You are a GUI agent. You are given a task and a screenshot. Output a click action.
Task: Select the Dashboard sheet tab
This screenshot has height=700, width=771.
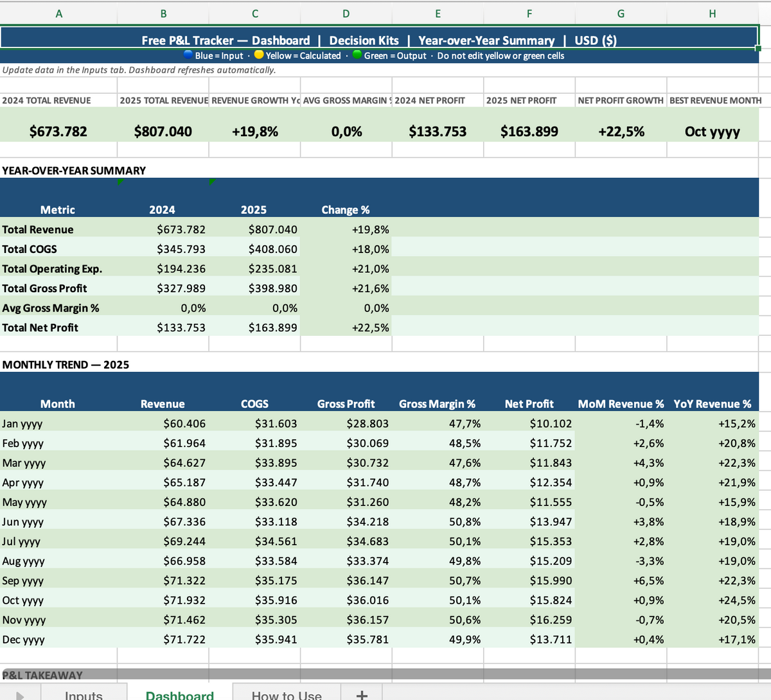(x=180, y=695)
